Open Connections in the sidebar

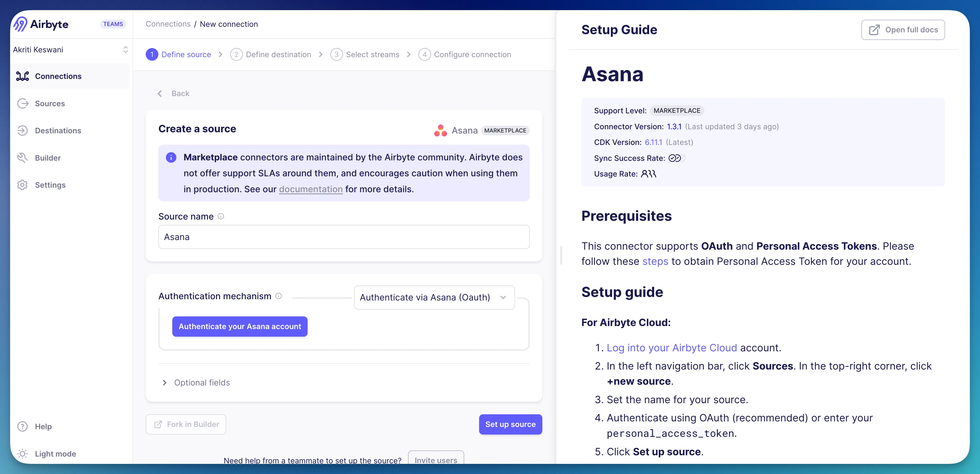pyautogui.click(x=70, y=76)
